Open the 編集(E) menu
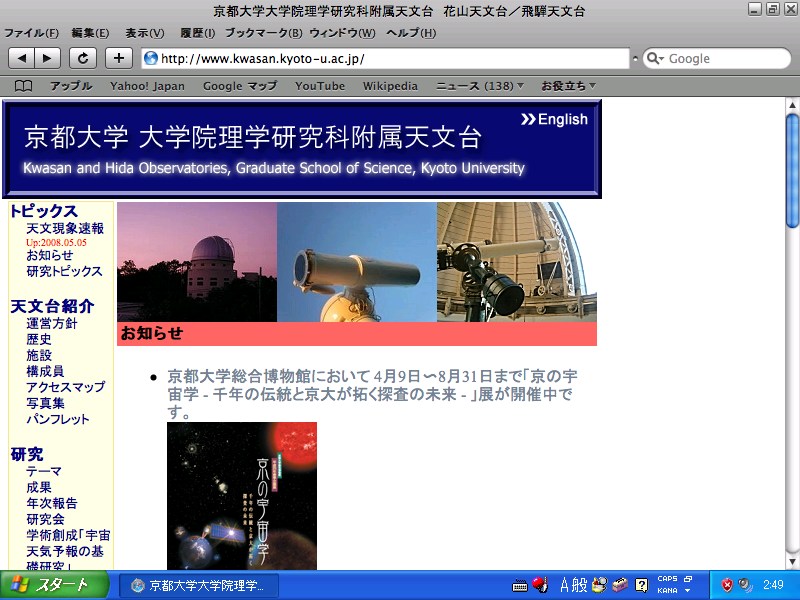 (x=90, y=33)
